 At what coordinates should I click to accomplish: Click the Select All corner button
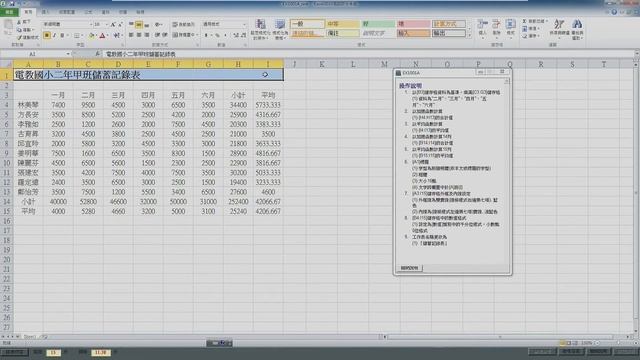pyautogui.click(x=7, y=64)
